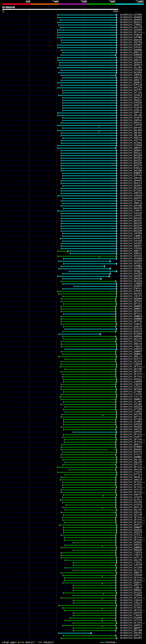146x644 pixels.
Task: Select hit label UniRef100_Q9S756
Action: pyautogui.click(x=131, y=42)
